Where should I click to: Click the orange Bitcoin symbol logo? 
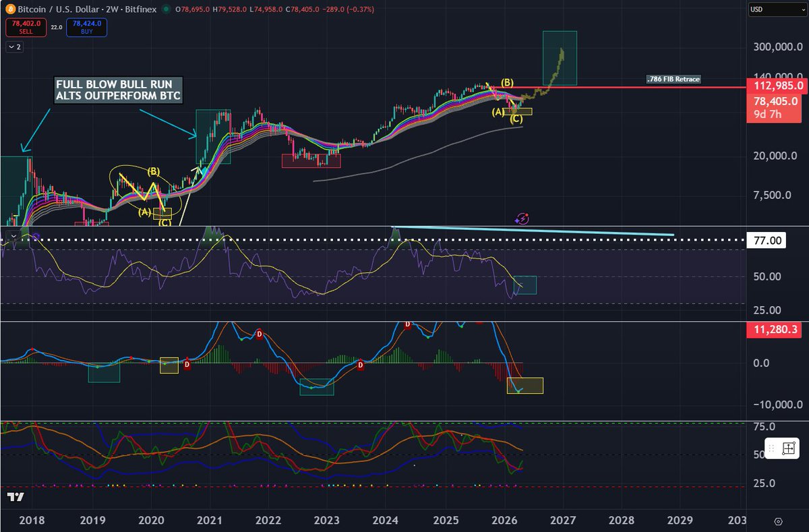click(11, 10)
